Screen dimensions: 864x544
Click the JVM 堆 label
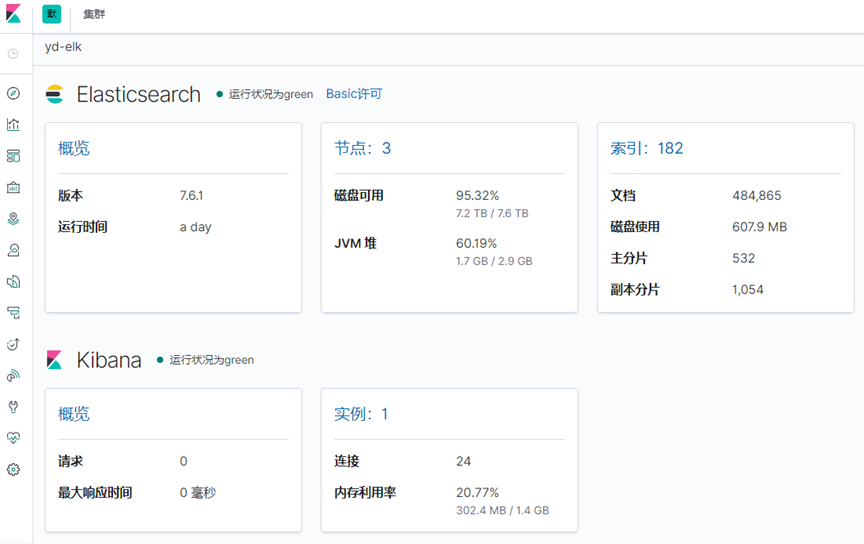(x=355, y=244)
